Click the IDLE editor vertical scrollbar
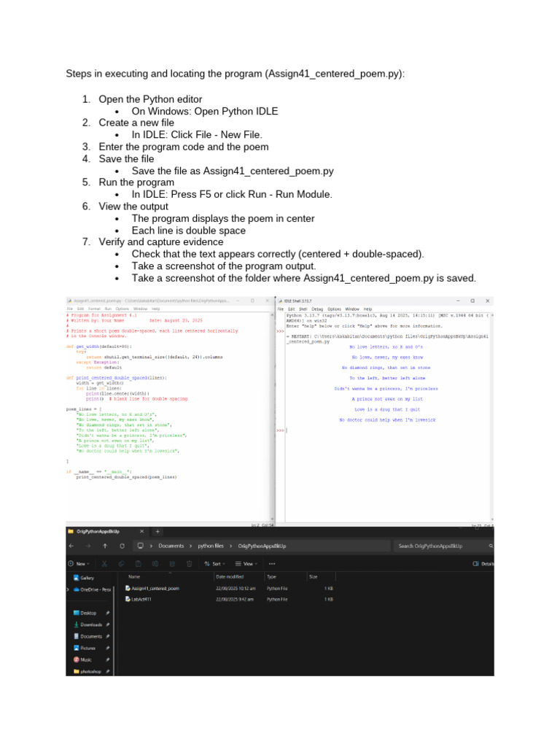This screenshot has height=747, width=560. point(273,417)
